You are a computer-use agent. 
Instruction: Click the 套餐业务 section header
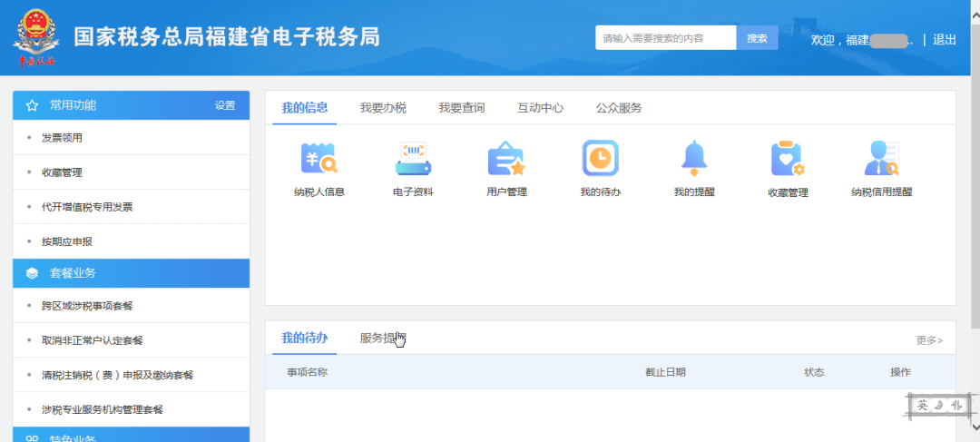[x=132, y=273]
